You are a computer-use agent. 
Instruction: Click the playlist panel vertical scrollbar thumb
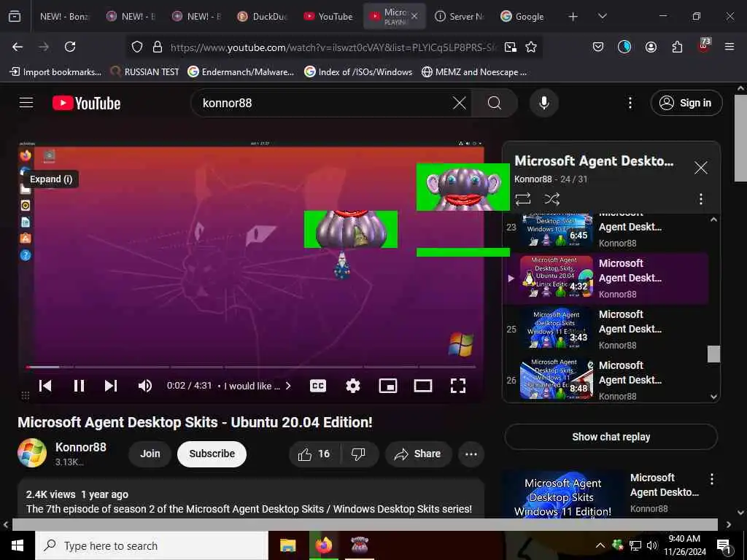point(713,354)
